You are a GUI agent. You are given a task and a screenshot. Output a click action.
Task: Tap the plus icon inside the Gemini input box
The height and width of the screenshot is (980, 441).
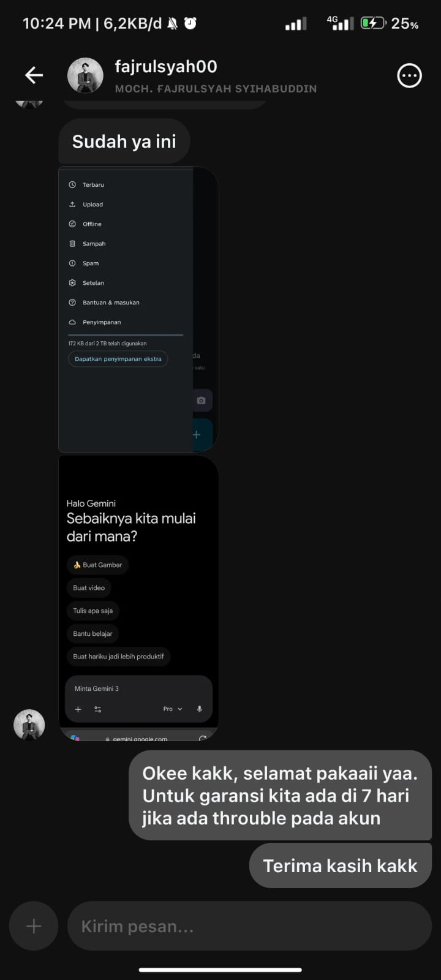click(78, 709)
